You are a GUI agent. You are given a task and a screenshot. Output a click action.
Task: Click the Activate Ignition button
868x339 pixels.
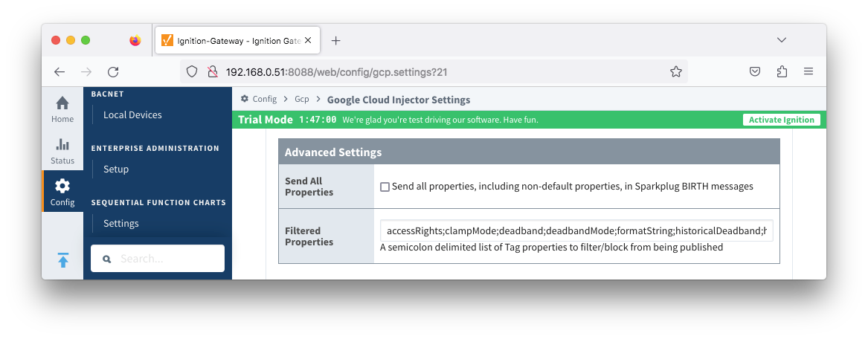[781, 120]
